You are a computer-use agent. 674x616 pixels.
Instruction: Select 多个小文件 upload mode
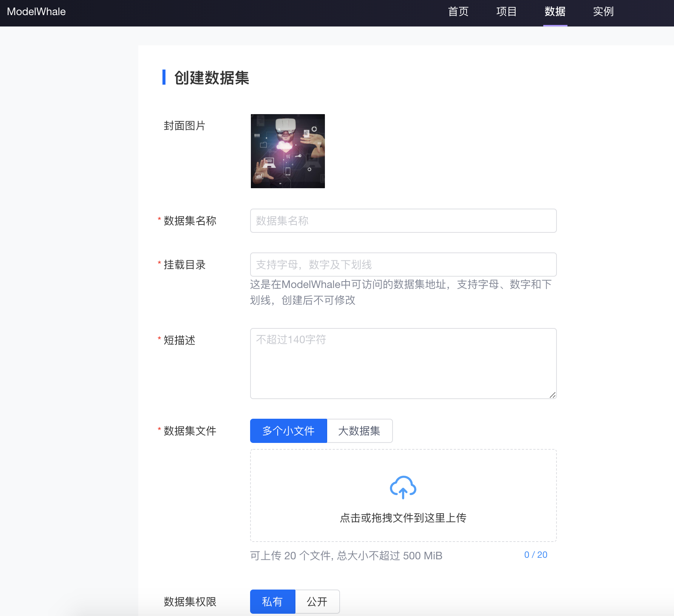(x=288, y=430)
